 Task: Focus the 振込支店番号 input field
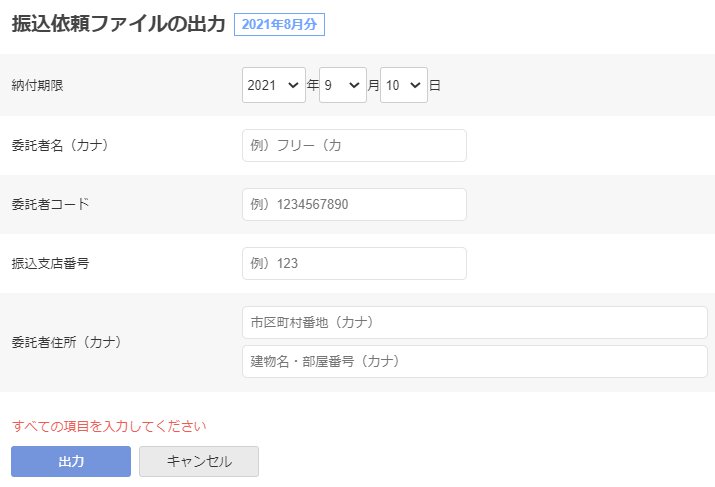[354, 264]
